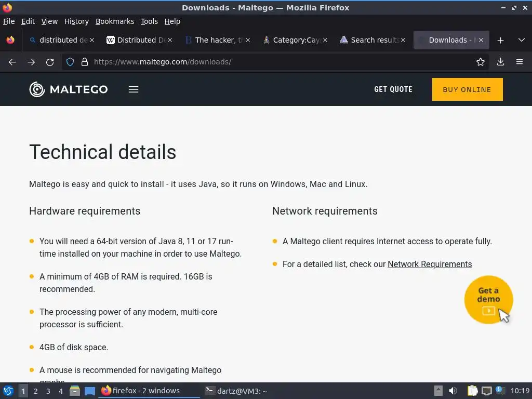Switch to workspace 3 in taskbar
The image size is (532, 399).
click(x=48, y=391)
